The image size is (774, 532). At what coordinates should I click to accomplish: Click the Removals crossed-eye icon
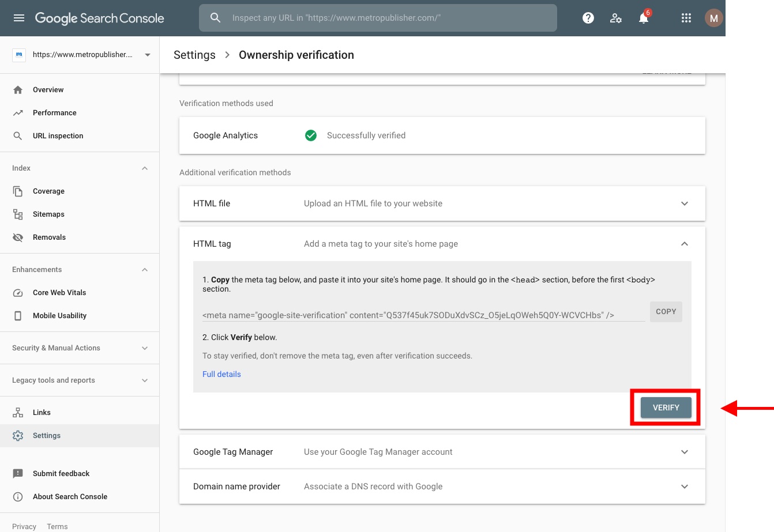point(18,237)
